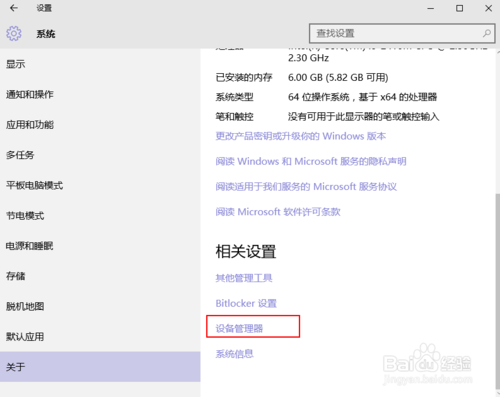This screenshot has width=500, height=397.
Task: Select the 关于 sidebar item
Action: (x=100, y=367)
